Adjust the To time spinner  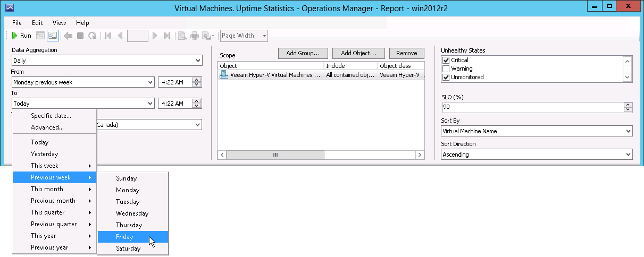(x=197, y=104)
